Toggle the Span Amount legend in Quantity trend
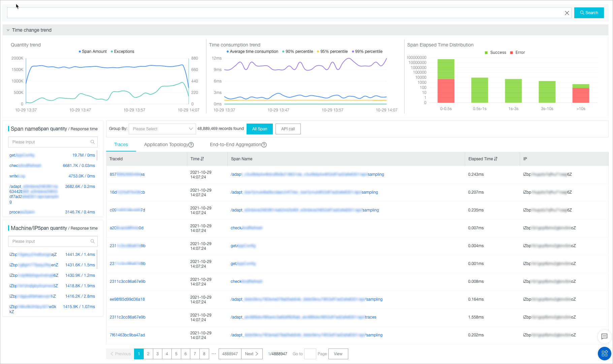This screenshot has height=364, width=613. click(x=93, y=51)
